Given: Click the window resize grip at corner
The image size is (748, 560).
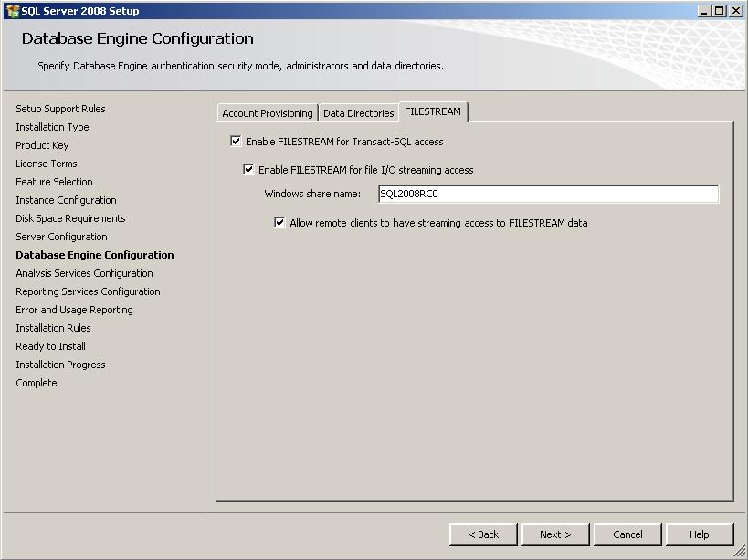Looking at the screenshot, I should click(x=739, y=552).
